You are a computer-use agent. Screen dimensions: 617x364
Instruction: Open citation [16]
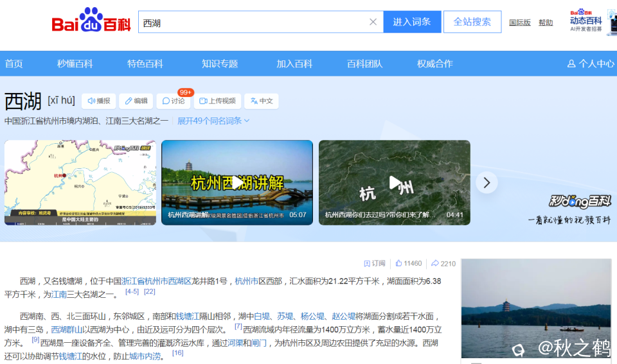pyautogui.click(x=177, y=353)
